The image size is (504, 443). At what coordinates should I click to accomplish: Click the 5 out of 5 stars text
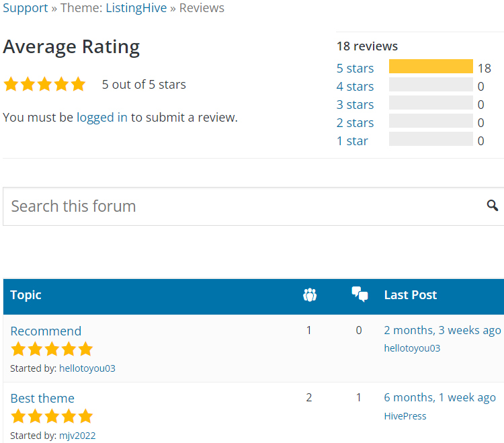pos(144,85)
